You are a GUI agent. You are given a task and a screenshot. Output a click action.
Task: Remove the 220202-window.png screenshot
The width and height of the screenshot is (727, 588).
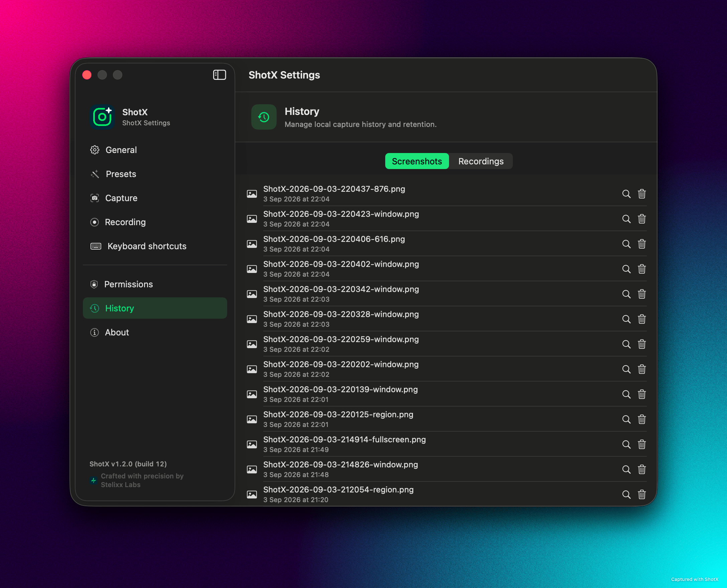[641, 369]
